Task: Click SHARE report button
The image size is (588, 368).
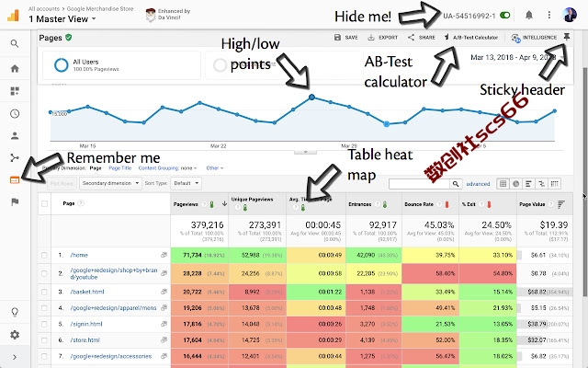Action: point(422,38)
